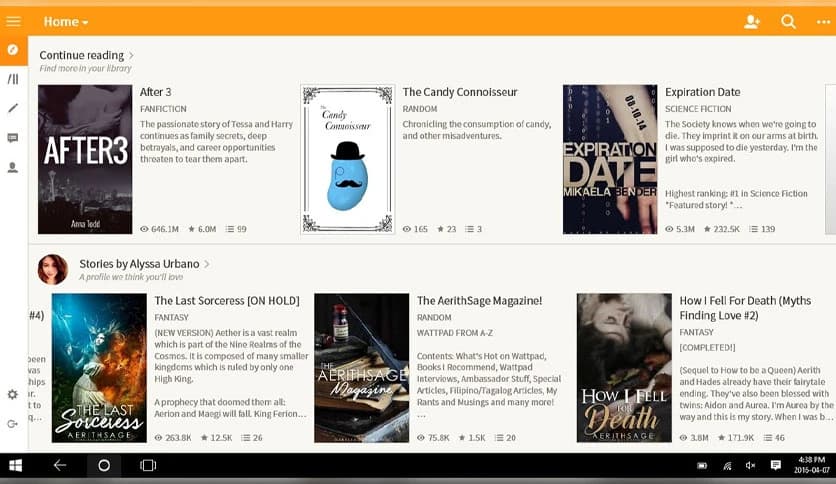Open the Continue reading section
836x484 pixels.
pos(82,55)
